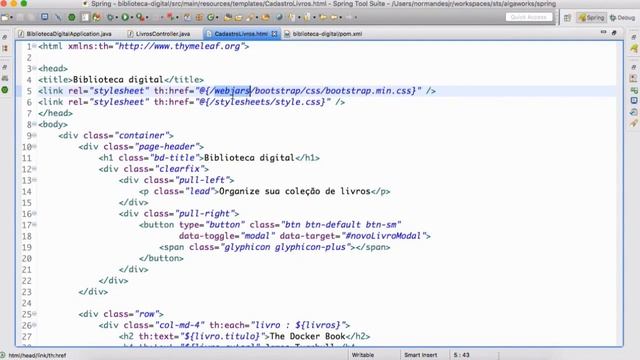Click the orange pencil icon in right sidebar
640x360 pixels.
633,122
